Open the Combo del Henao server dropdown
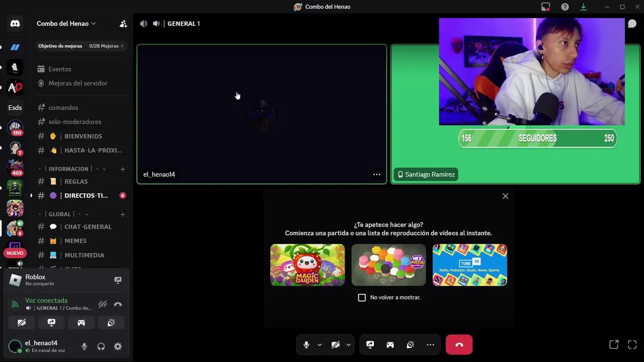The image size is (644, 362). coord(66,24)
